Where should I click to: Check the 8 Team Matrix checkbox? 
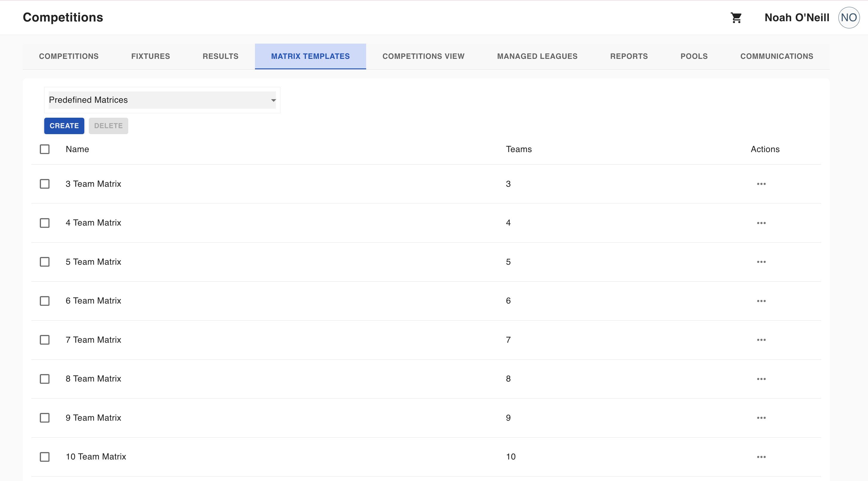(x=45, y=379)
